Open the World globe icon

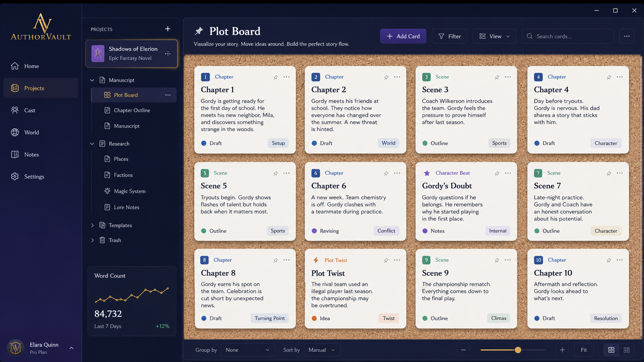[x=15, y=132]
